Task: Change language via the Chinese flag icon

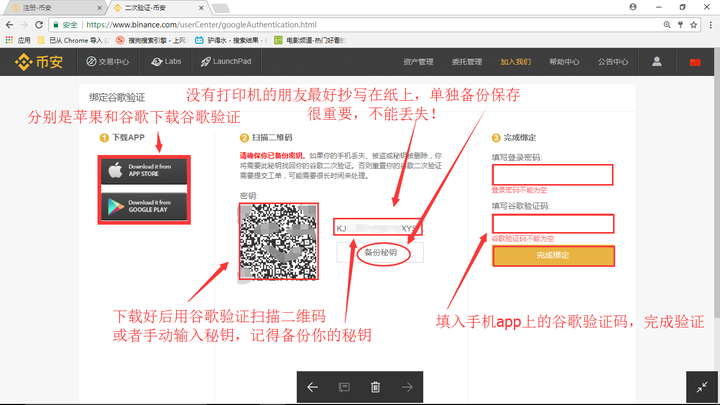Action: (695, 62)
